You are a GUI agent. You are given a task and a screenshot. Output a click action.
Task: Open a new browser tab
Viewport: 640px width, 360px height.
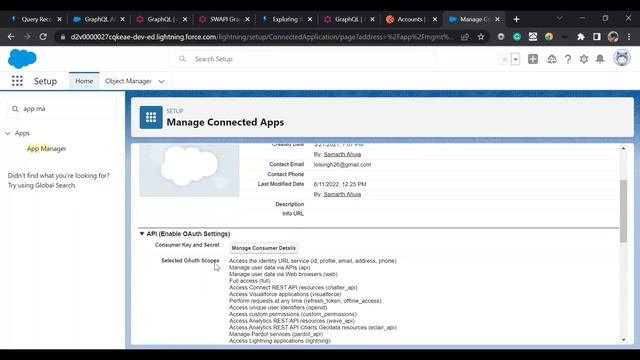[516, 19]
